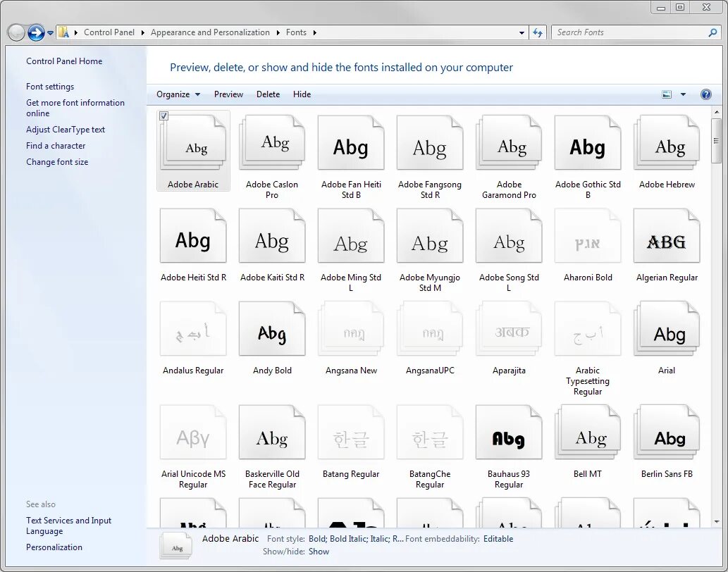Open Adjust ClearType text link
The image size is (728, 572).
pos(66,130)
